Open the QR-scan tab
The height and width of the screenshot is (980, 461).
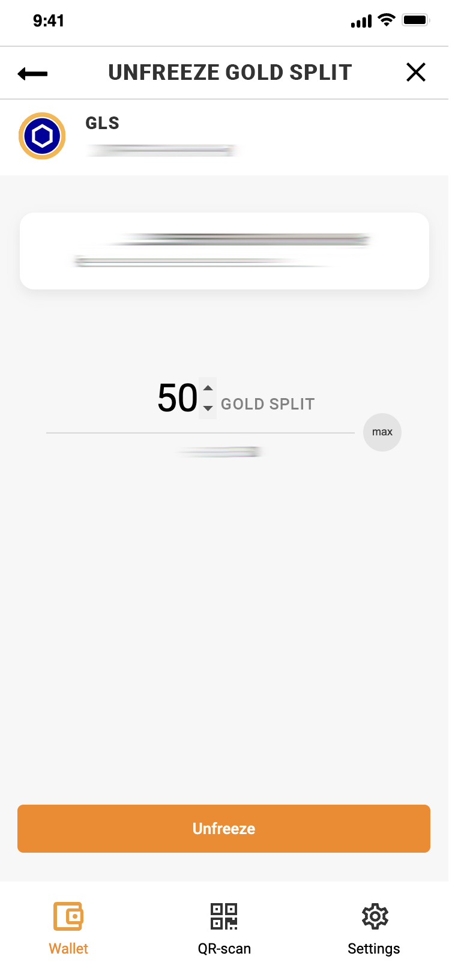click(x=224, y=928)
